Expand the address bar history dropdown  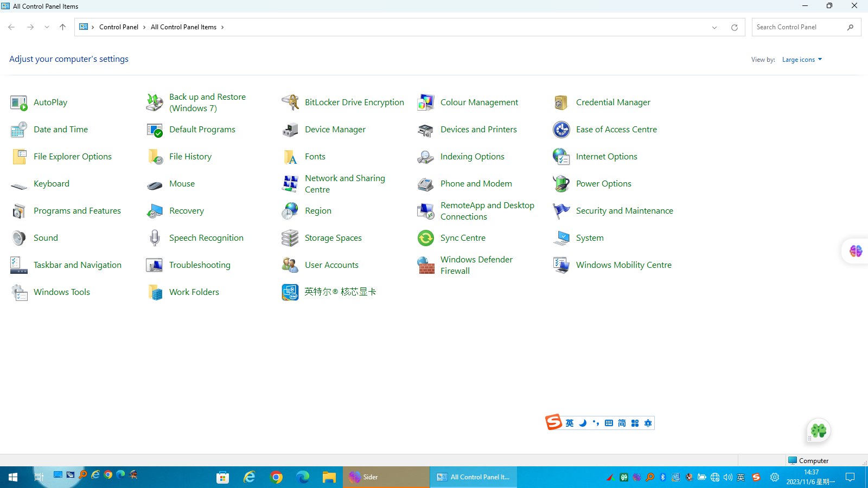[x=714, y=28]
